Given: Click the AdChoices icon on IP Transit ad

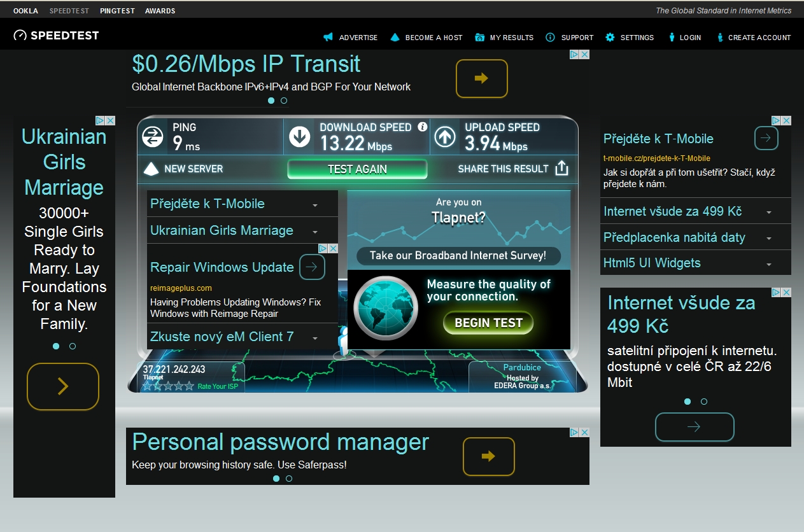Looking at the screenshot, I should coord(574,55).
